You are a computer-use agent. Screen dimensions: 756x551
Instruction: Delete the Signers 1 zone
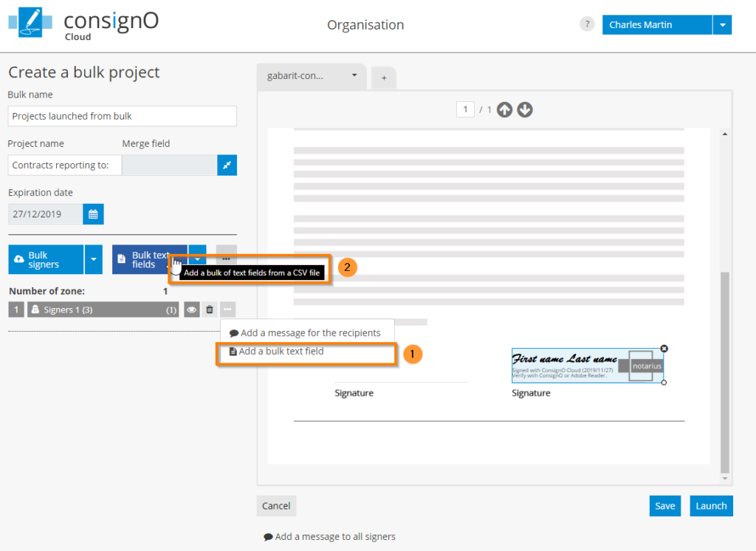[210, 310]
